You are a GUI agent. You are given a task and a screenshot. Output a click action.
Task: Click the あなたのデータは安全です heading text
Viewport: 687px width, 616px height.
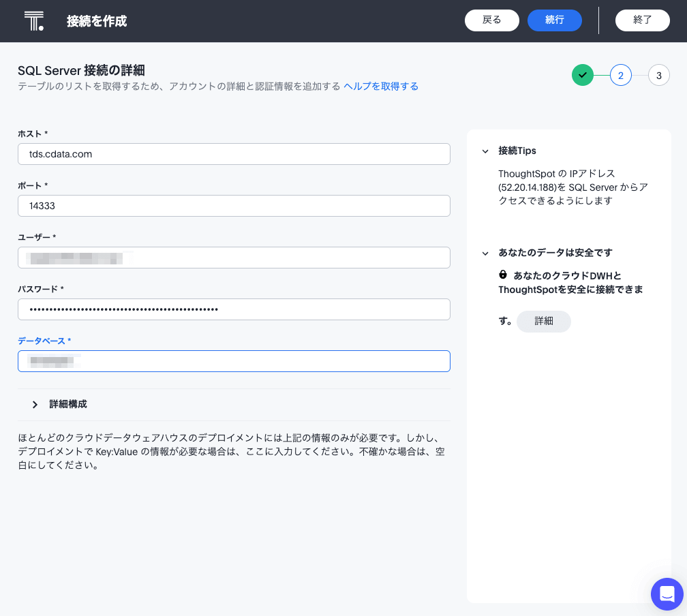tap(555, 253)
